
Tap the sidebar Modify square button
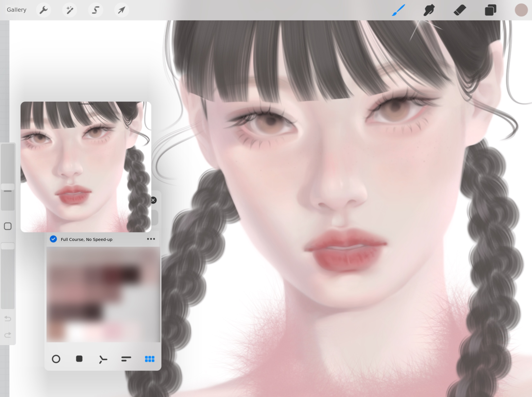8,226
